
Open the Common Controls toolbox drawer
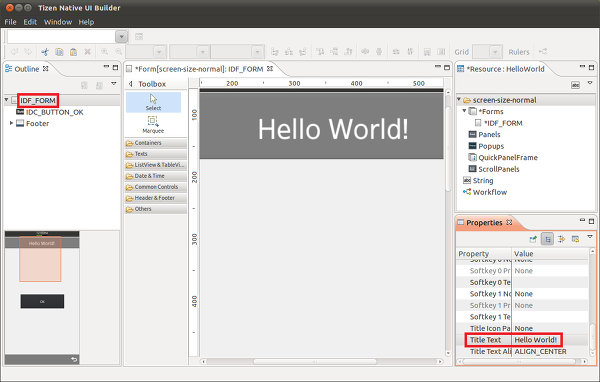click(156, 187)
